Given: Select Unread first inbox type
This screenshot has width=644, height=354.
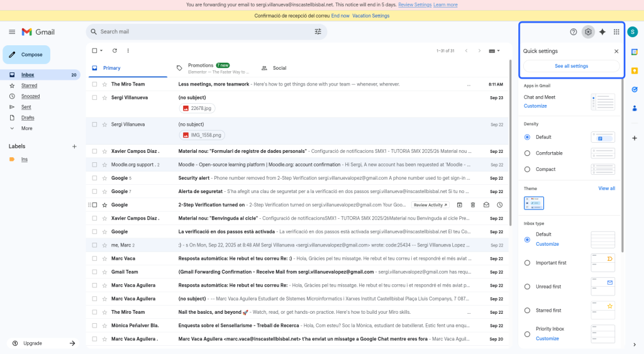Looking at the screenshot, I should pyautogui.click(x=527, y=287).
